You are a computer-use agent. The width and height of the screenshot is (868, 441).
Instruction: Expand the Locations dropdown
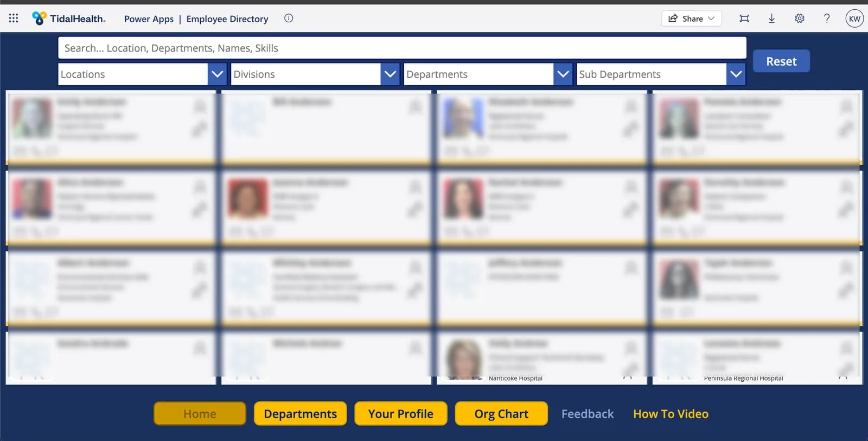216,74
